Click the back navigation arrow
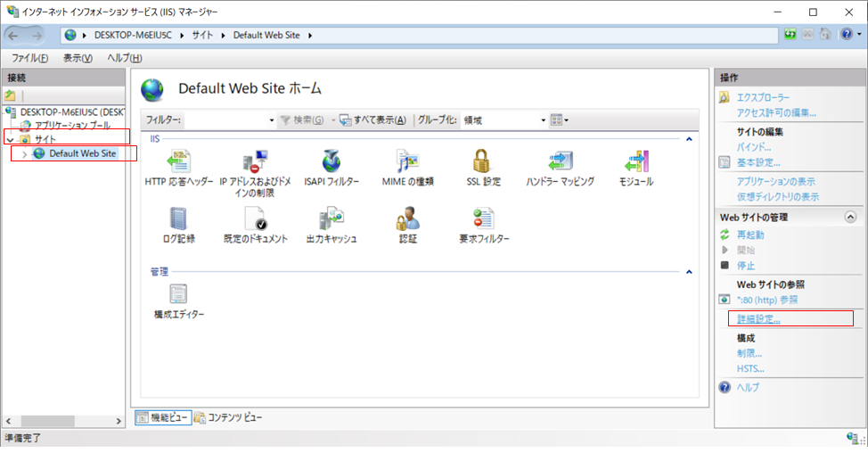Image resolution: width=868 pixels, height=453 pixels. pos(13,36)
